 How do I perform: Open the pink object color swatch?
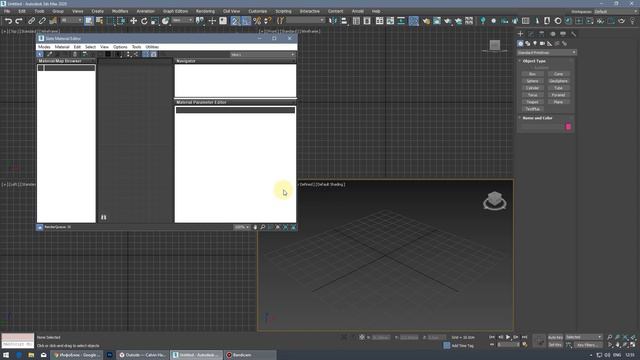pyautogui.click(x=568, y=127)
